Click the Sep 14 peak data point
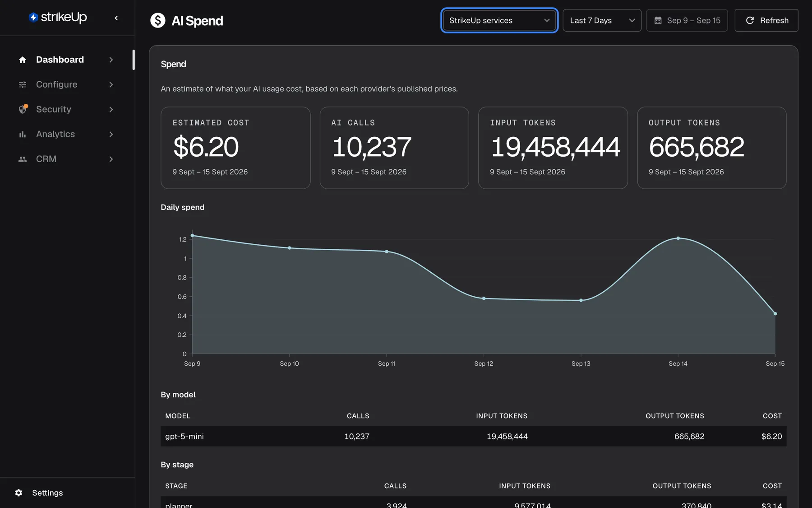812x508 pixels. 678,238
